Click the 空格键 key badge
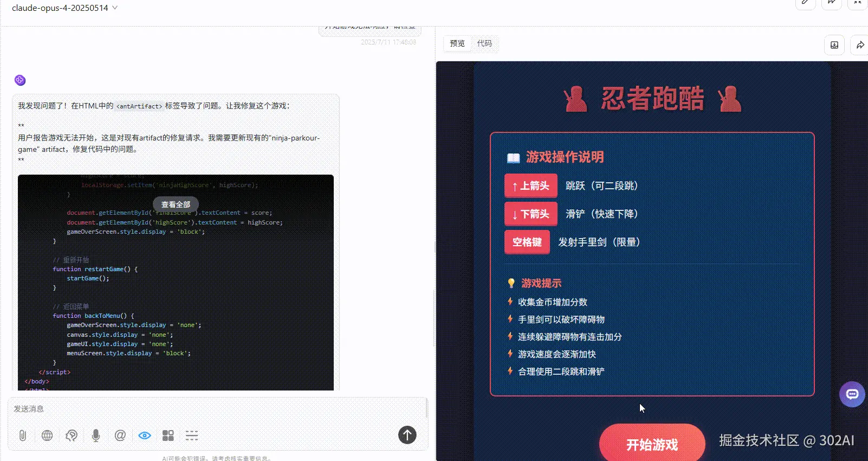The image size is (868, 461). tap(527, 242)
